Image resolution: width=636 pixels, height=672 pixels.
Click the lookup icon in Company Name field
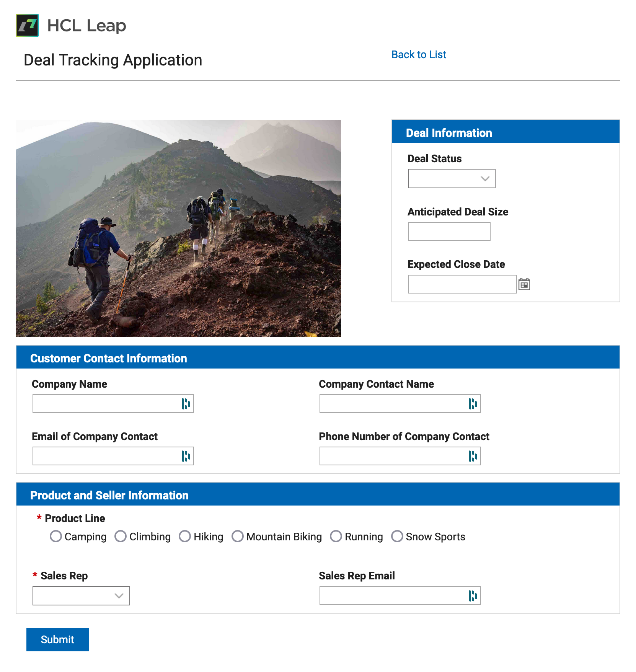tap(186, 403)
